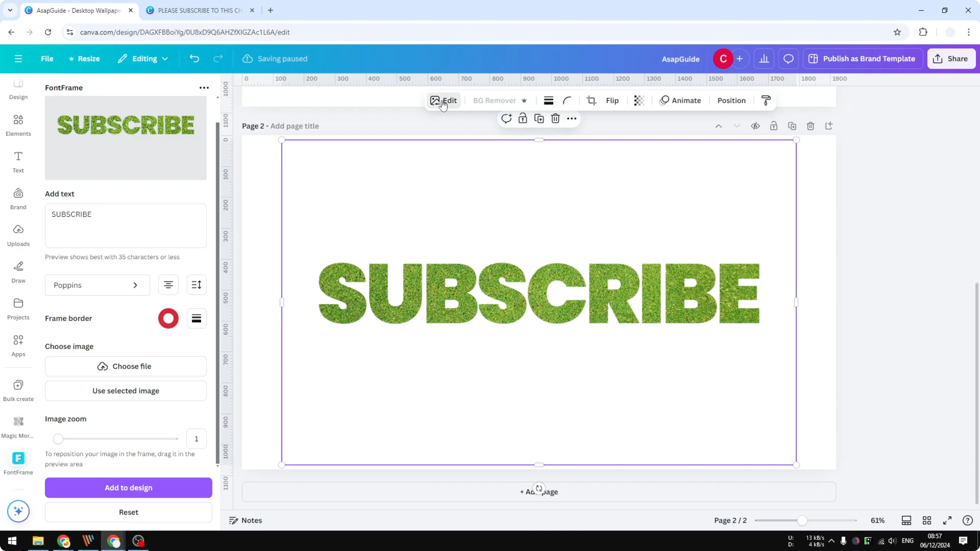Click the line spacing icon in the toolbar
The image size is (980, 551).
pos(548,100)
